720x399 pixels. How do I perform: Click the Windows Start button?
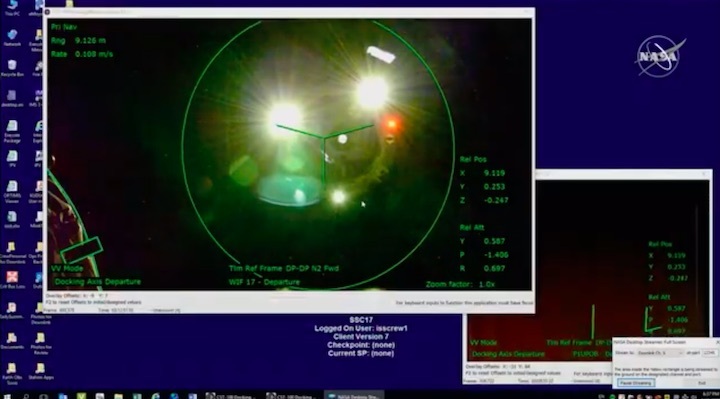pos(6,395)
